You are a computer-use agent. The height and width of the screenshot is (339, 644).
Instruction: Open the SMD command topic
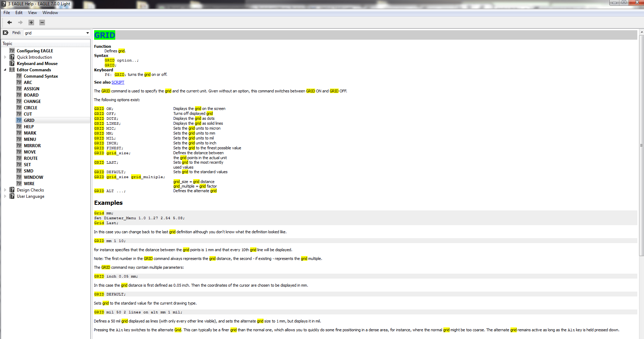[28, 171]
